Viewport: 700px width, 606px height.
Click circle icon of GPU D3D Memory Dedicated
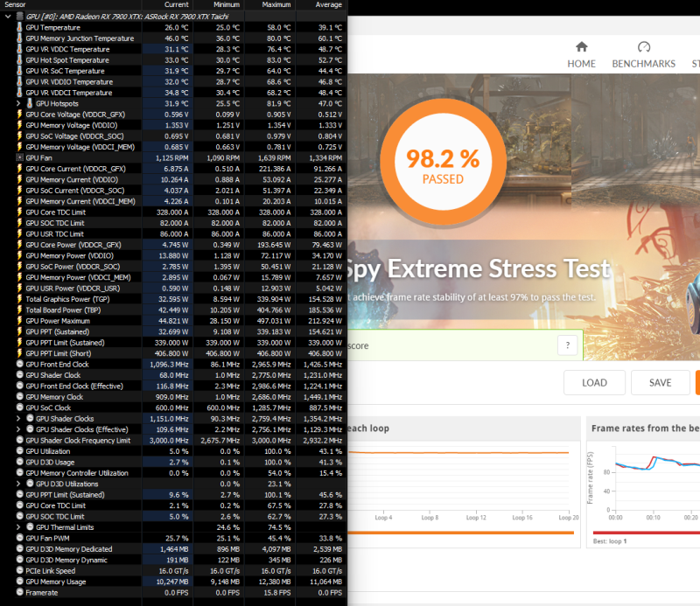tap(19, 548)
